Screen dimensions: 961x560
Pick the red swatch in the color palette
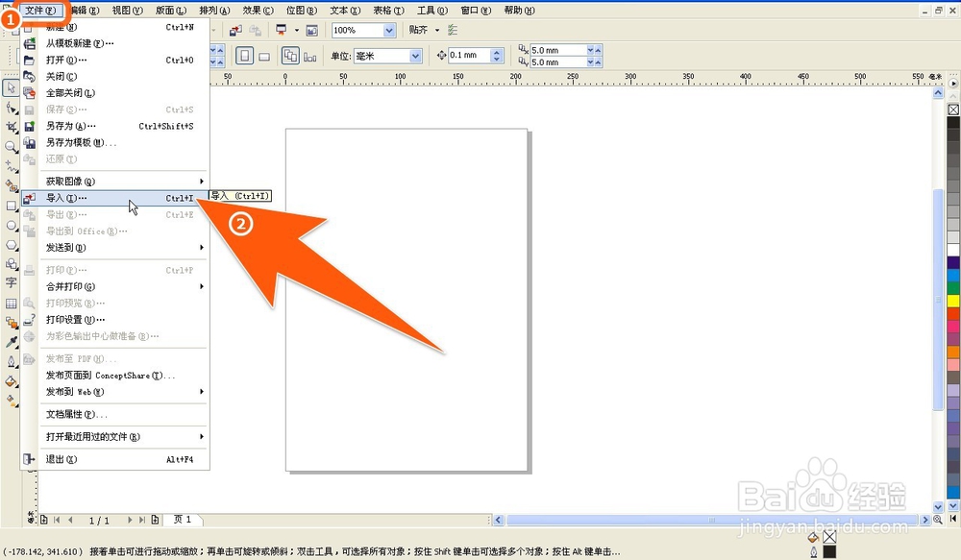pos(953,313)
